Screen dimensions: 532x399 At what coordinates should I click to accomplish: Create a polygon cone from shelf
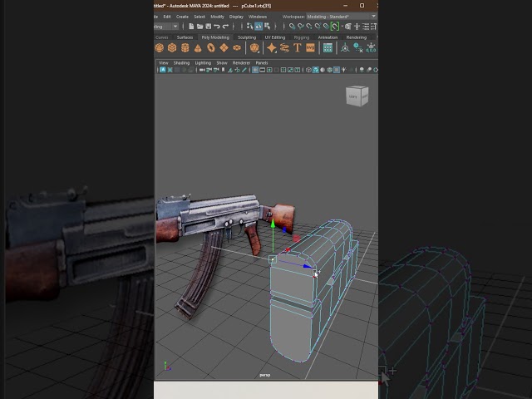point(198,48)
